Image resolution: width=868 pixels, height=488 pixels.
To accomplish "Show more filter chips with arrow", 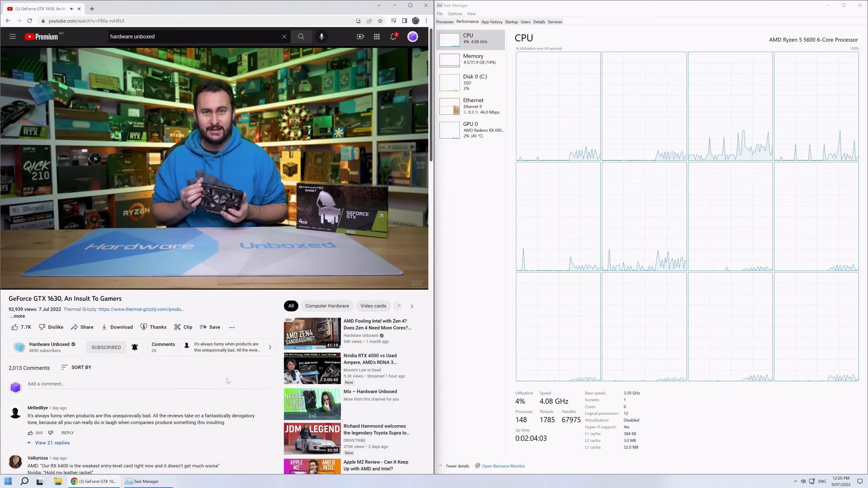I will pos(412,306).
